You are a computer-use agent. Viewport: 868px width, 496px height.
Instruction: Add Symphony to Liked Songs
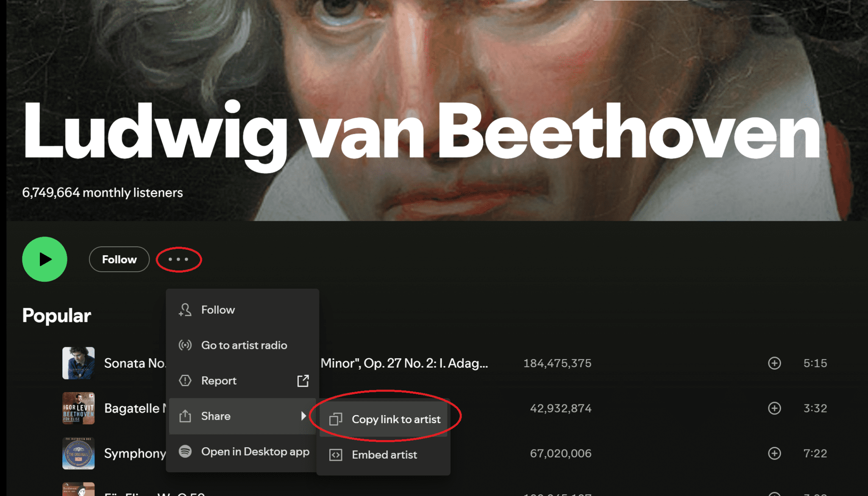(x=774, y=453)
